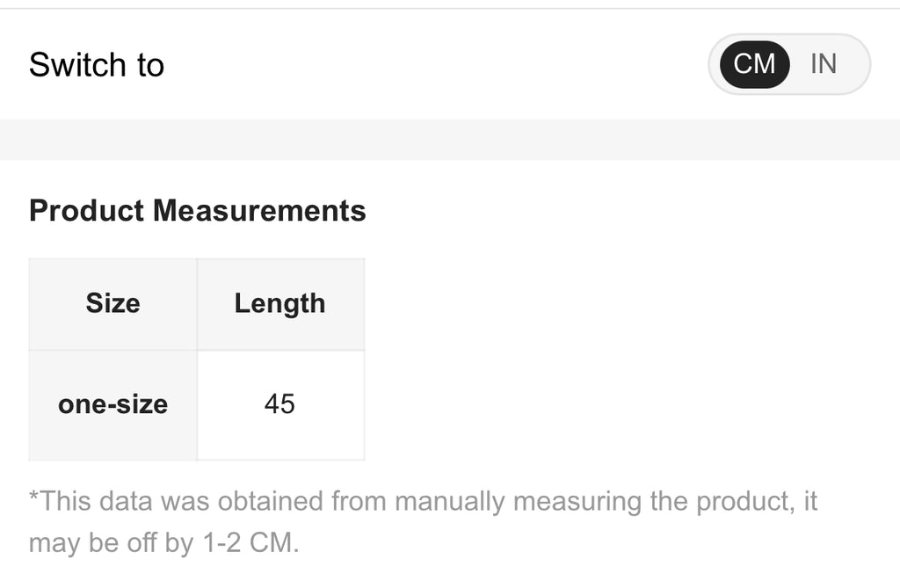Click the 'may be off by 1-2 CM' text
Screen dimensions: 900x588
click(164, 542)
